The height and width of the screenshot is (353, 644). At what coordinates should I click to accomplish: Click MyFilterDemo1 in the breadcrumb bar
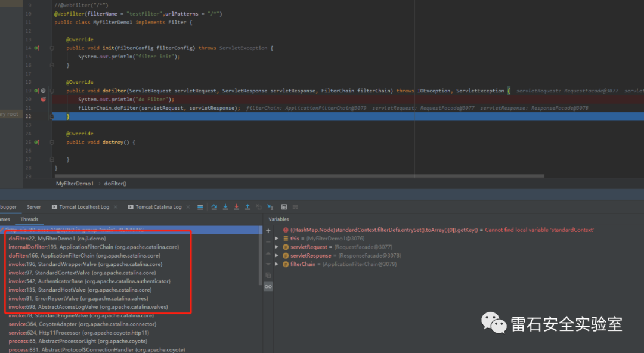click(75, 184)
